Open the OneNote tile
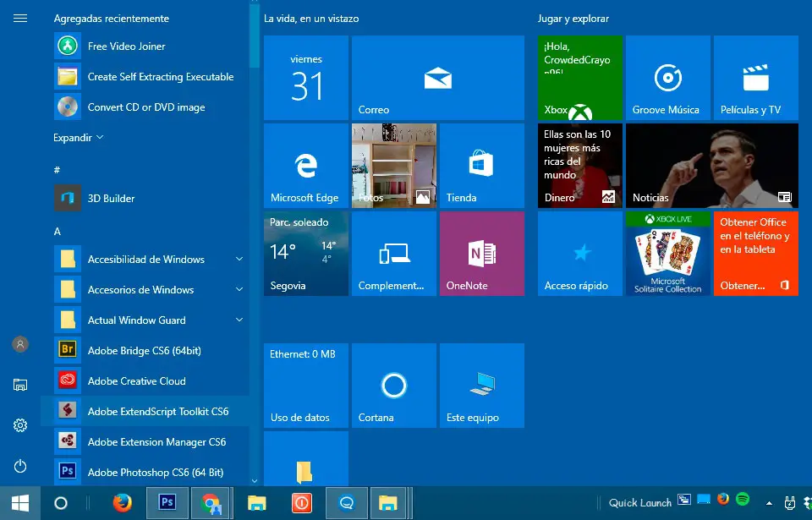 [481, 254]
